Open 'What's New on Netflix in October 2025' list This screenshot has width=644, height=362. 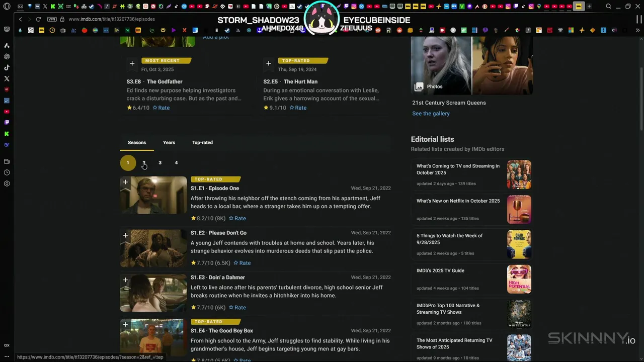(x=458, y=201)
